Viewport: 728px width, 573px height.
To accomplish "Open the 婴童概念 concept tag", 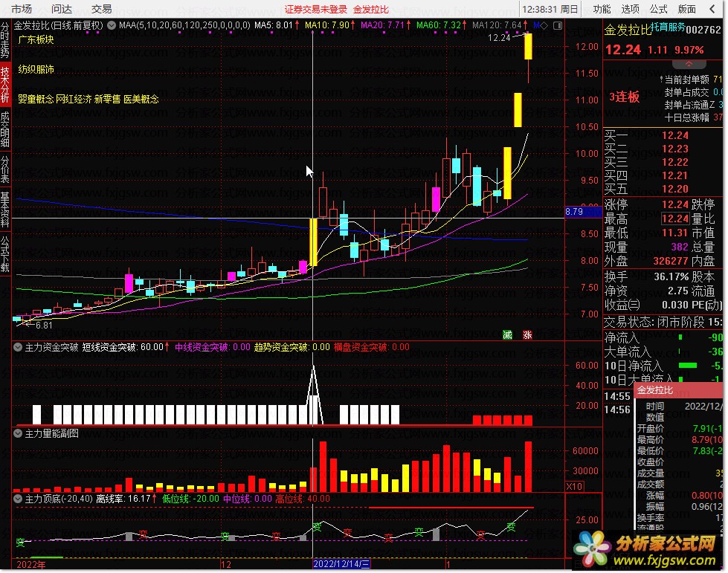I will (x=36, y=100).
